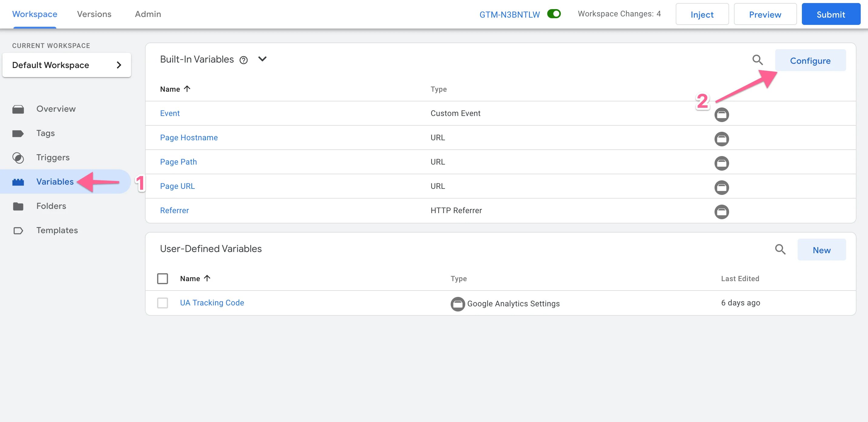Switch to the Versions tab
Viewport: 868px width, 422px height.
[94, 14]
